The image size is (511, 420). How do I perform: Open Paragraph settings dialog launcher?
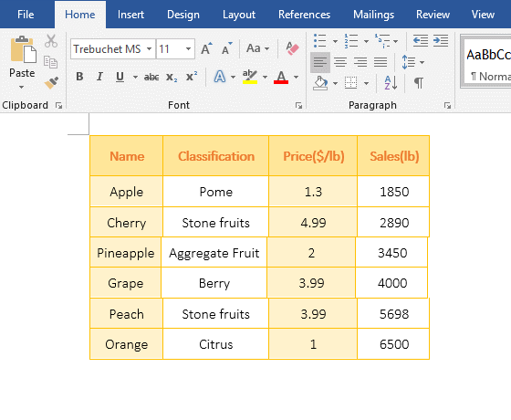tap(447, 105)
